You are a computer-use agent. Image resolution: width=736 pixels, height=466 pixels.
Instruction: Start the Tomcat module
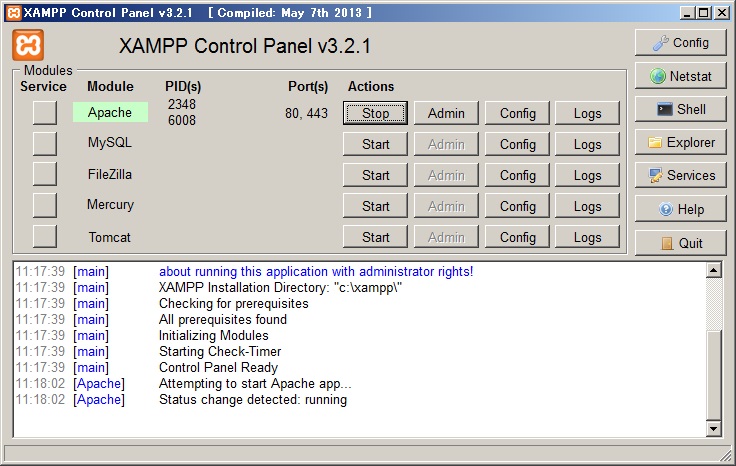click(375, 237)
